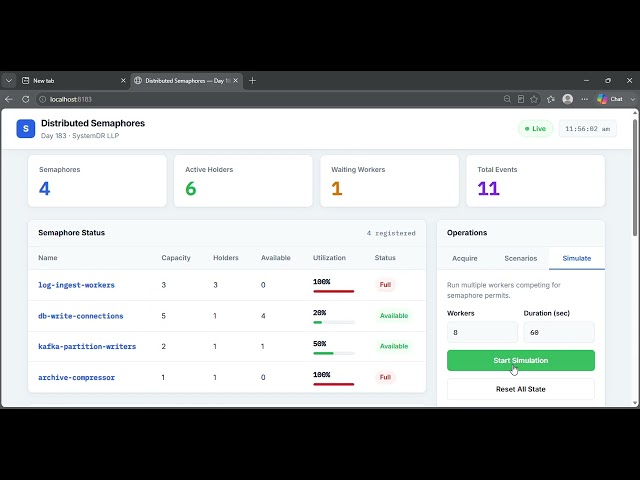Open the reader view icon in address bar
This screenshot has height=480, width=640.
point(521,99)
